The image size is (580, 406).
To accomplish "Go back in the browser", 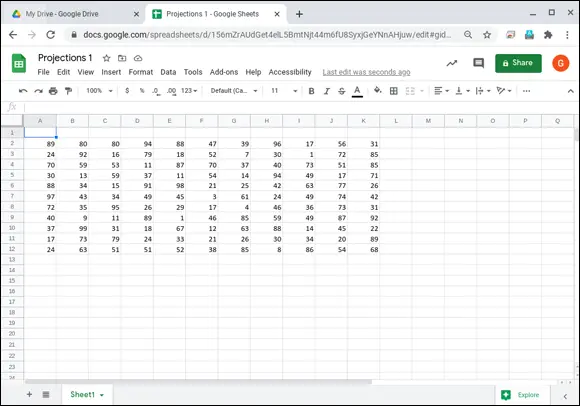I will click(13, 35).
